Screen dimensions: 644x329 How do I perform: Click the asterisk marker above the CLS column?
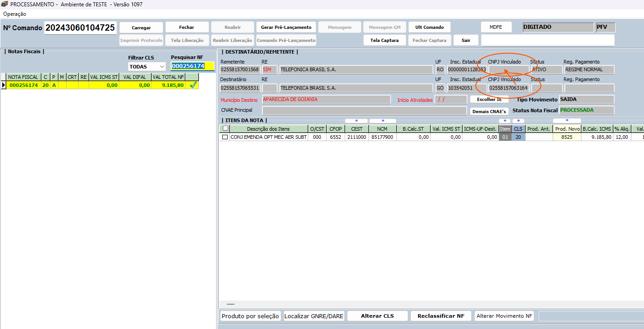click(518, 121)
